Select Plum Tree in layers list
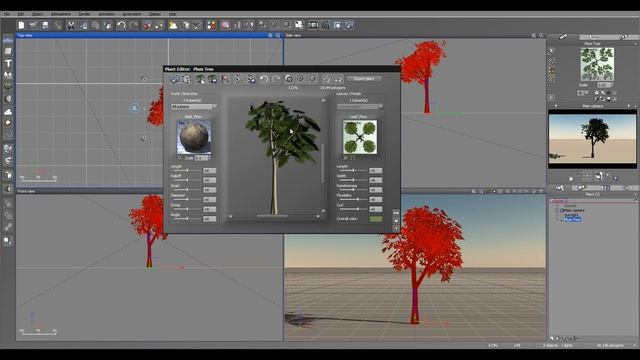Viewport: 640px width, 360px height. pyautogui.click(x=573, y=220)
